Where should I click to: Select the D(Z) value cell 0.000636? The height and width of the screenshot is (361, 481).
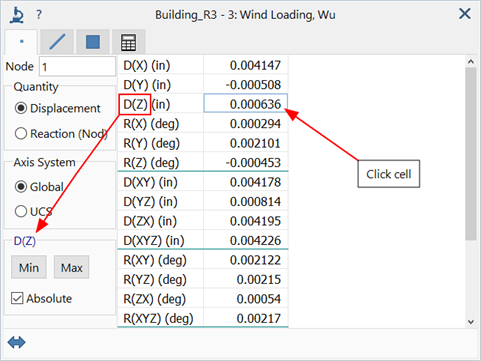tap(245, 104)
